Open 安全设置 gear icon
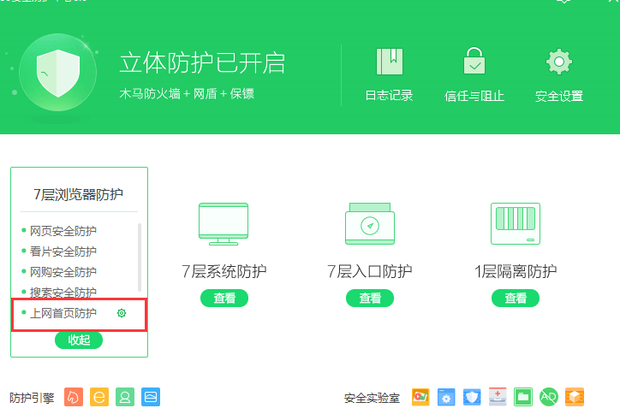The image size is (620, 420). point(559,62)
